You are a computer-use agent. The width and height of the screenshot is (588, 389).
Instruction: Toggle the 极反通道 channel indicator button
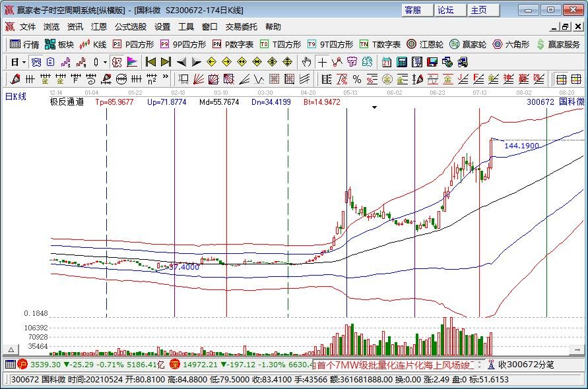[117, 62]
